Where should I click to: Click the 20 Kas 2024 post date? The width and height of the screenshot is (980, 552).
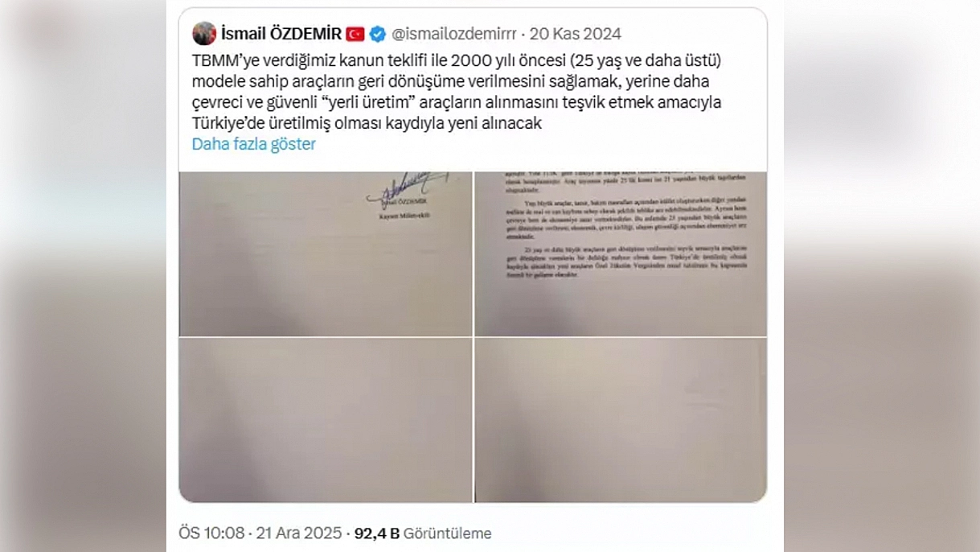point(576,34)
